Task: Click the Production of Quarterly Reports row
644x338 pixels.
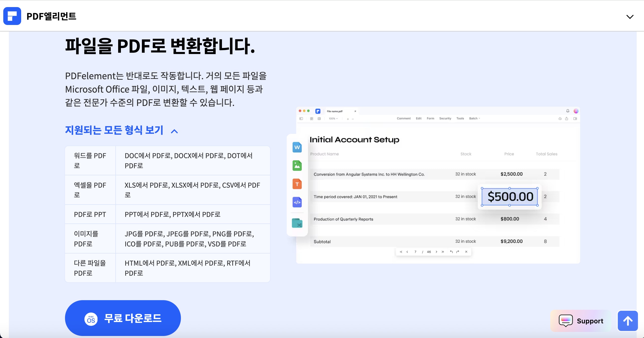Action: coord(435,219)
